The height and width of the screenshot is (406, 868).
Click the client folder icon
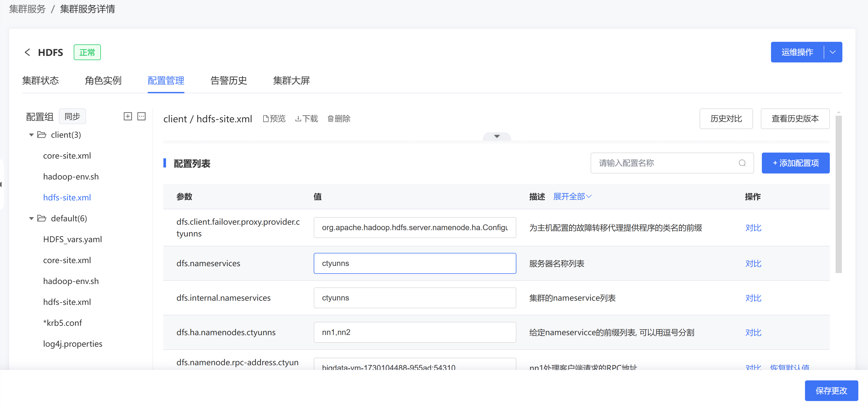click(42, 135)
